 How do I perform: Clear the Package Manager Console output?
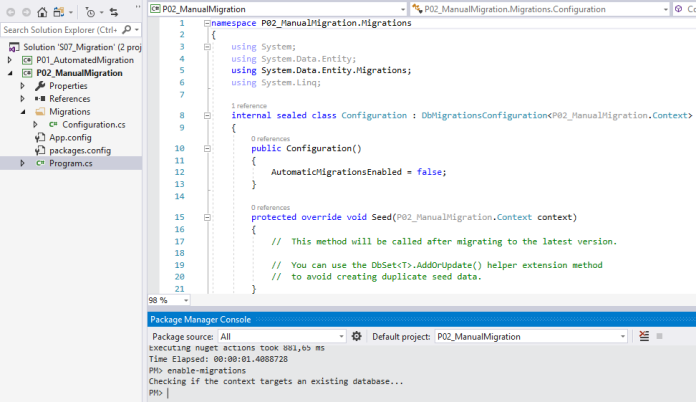point(645,337)
